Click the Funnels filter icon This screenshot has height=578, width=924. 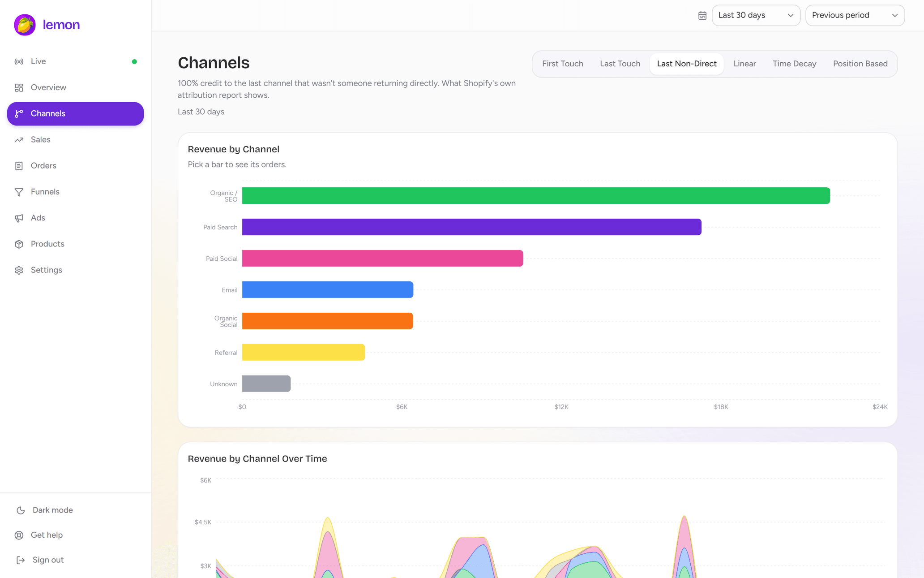point(19,192)
